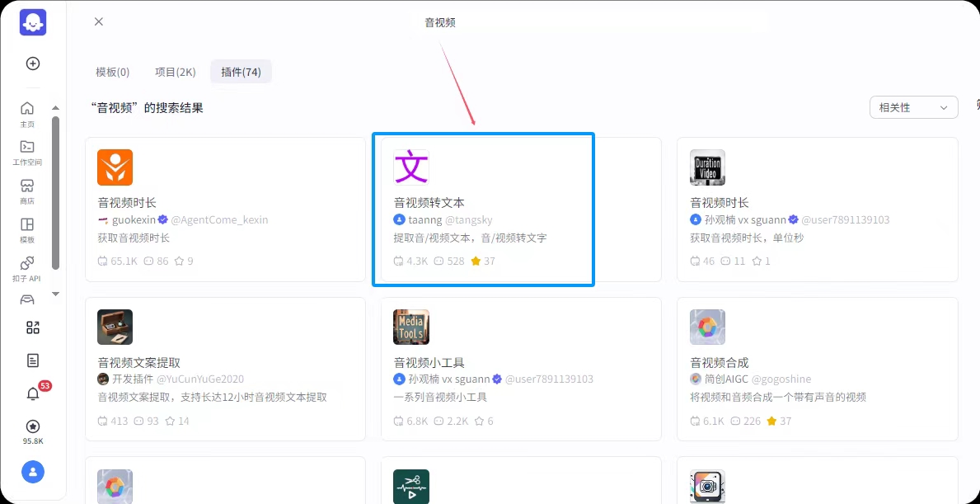Open 音视频文案提取 plugin title
Image resolution: width=980 pixels, height=504 pixels.
pos(138,363)
